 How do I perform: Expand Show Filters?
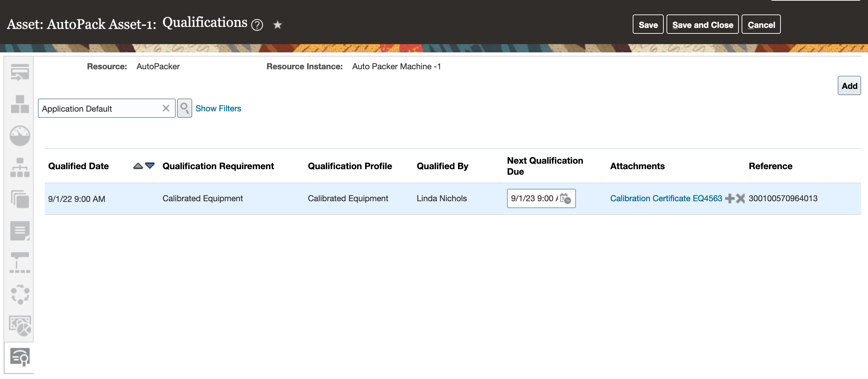click(218, 109)
